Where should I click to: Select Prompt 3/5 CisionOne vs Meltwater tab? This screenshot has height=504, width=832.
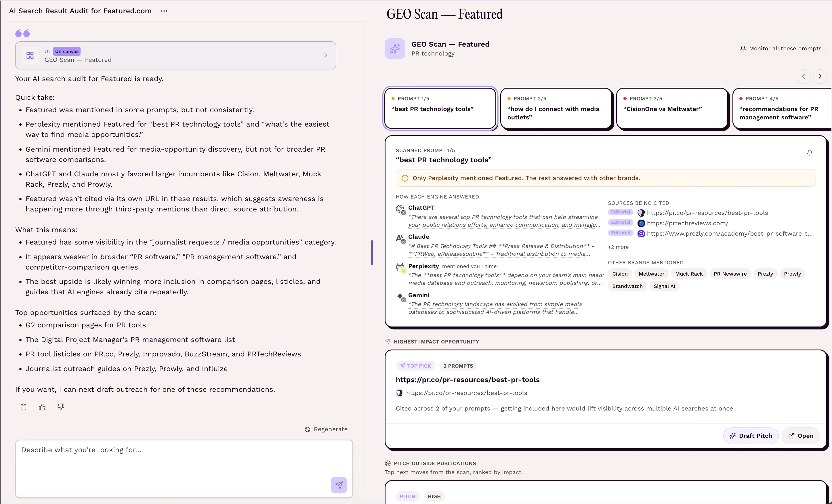click(672, 108)
